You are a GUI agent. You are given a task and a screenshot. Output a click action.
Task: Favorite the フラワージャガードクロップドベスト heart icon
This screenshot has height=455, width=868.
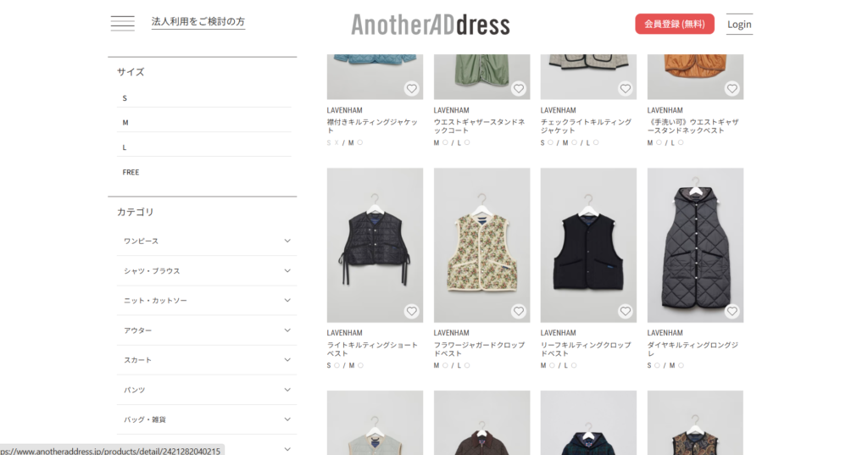tap(518, 311)
